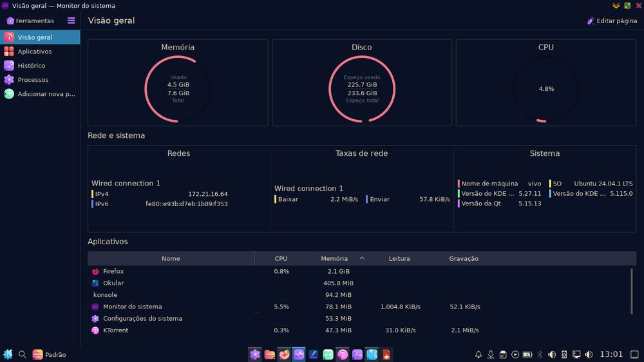The height and width of the screenshot is (362, 644).
Task: Click the Monitor do sistema row icon
Action: [95, 307]
